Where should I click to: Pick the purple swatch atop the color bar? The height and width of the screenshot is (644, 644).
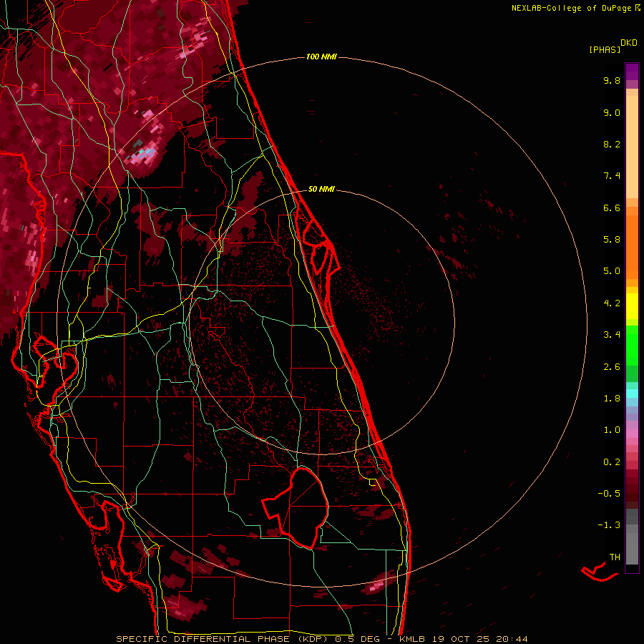point(632,72)
